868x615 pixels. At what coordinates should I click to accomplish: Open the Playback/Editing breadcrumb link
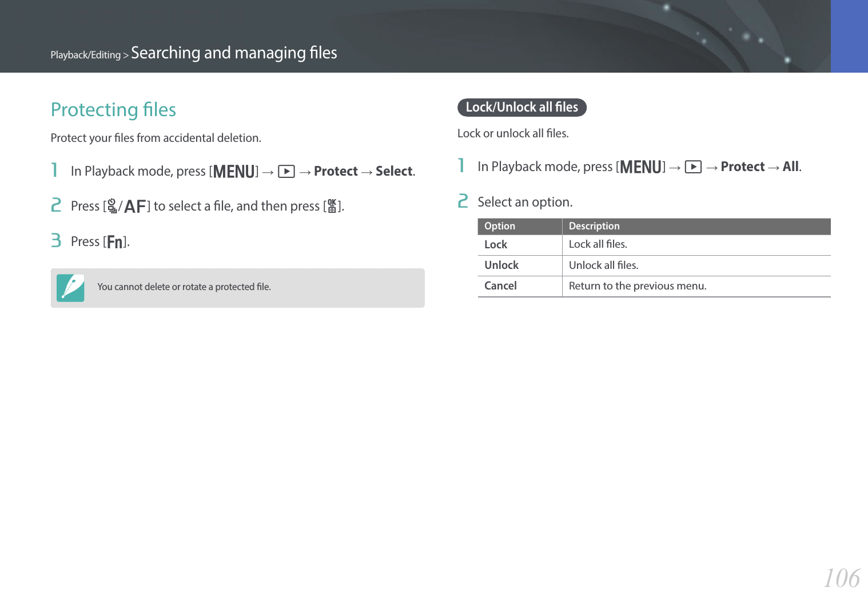tap(85, 55)
